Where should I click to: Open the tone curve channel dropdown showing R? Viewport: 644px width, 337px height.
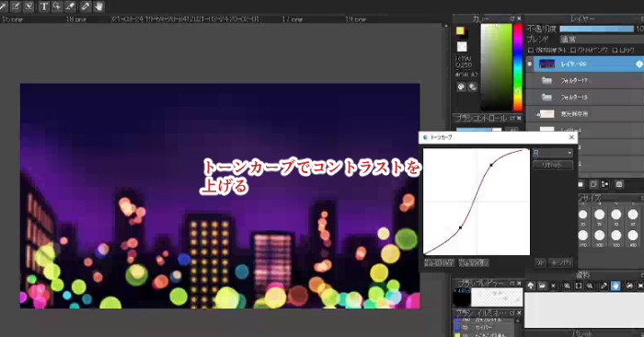pos(552,153)
